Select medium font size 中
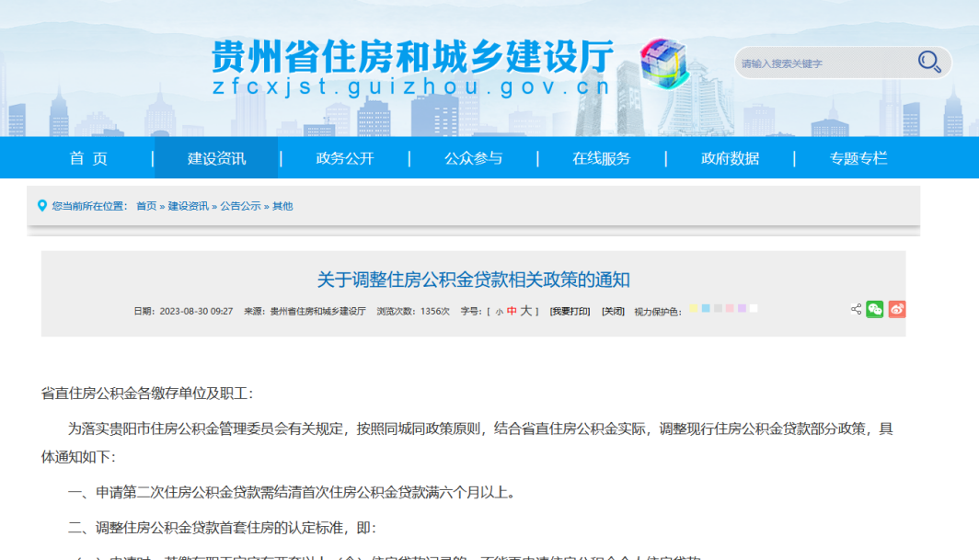 tap(512, 312)
